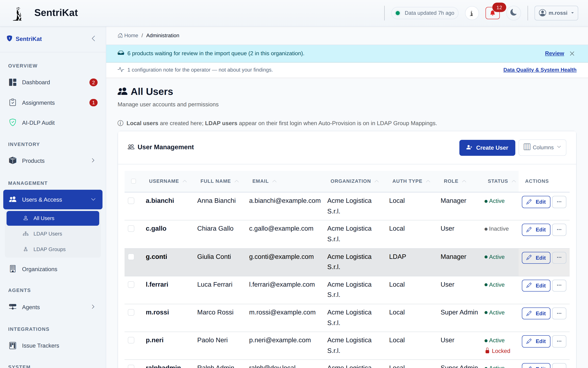The width and height of the screenshot is (588, 368).
Task: Click the Products box icon
Action: pyautogui.click(x=13, y=160)
